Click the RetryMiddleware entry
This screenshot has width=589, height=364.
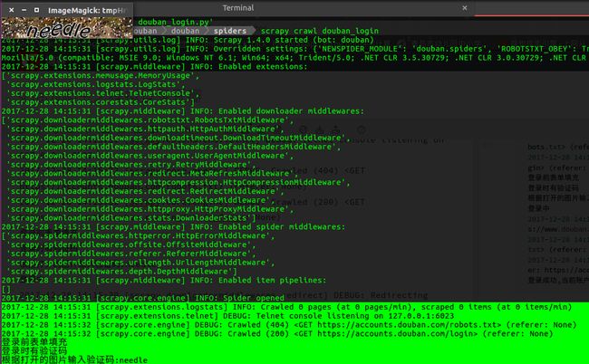pos(131,165)
